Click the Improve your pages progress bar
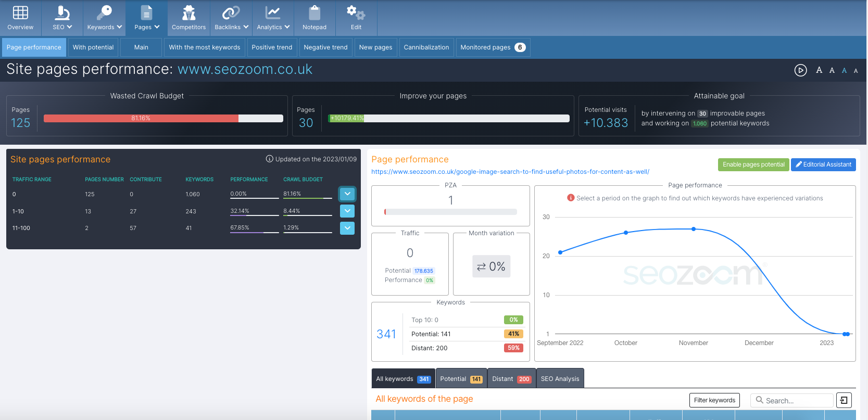 (449, 118)
